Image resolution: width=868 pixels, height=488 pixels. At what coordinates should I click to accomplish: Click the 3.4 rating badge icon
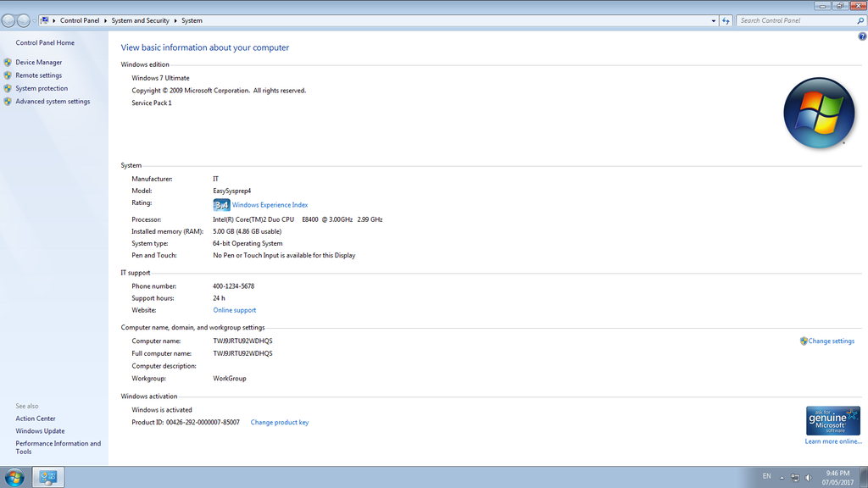[221, 205]
